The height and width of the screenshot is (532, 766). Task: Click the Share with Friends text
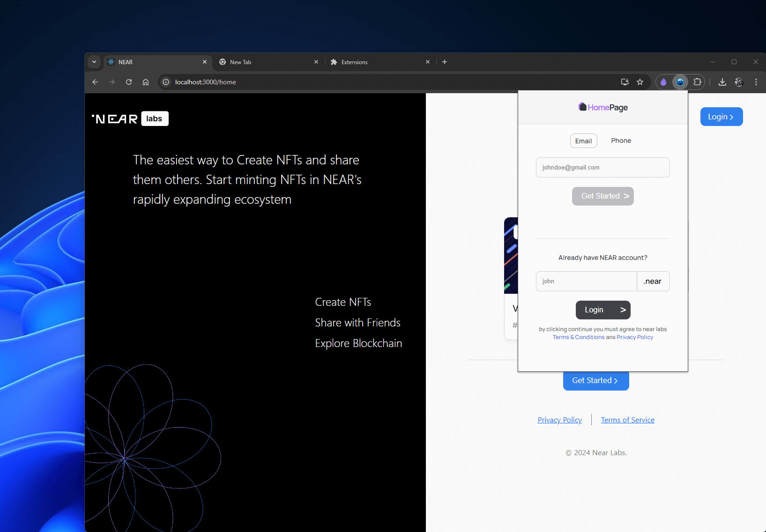358,323
